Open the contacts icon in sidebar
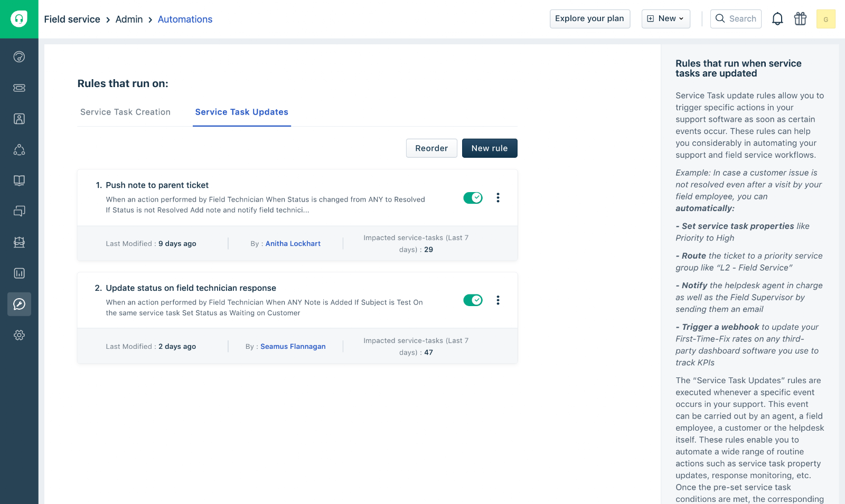Viewport: 845px width, 504px height. tap(19, 119)
